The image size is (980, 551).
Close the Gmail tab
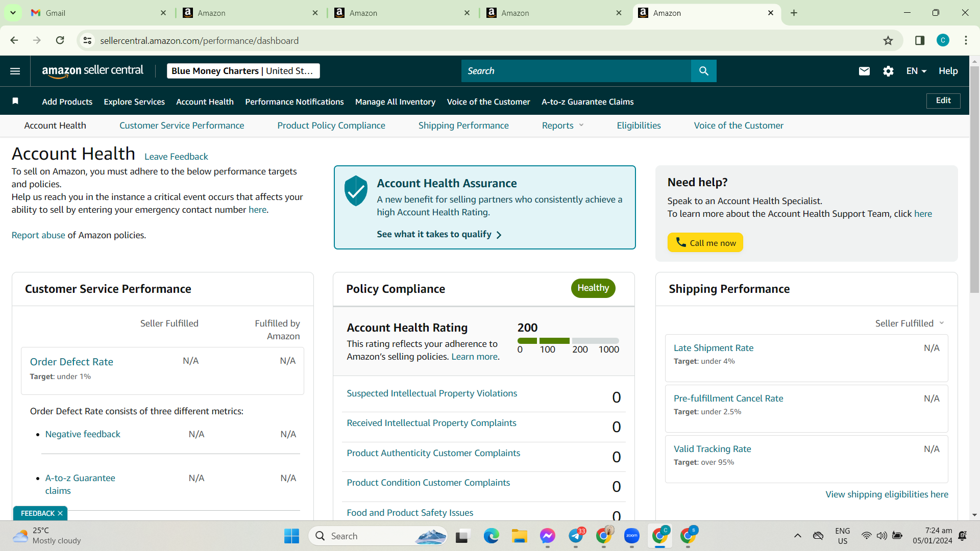(x=163, y=13)
